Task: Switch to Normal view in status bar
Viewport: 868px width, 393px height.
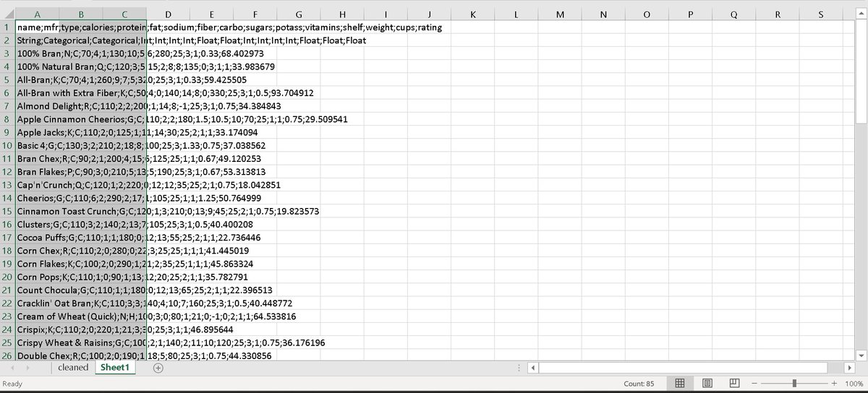Action: tap(680, 383)
